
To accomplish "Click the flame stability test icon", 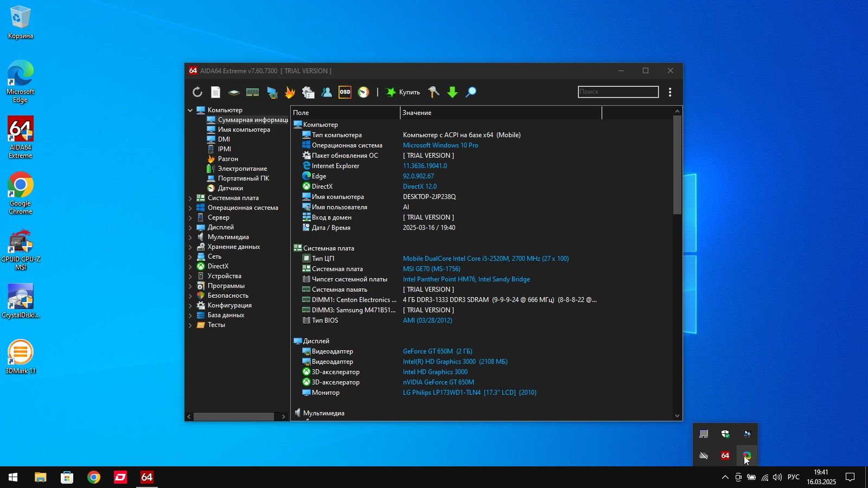I will pos(290,92).
